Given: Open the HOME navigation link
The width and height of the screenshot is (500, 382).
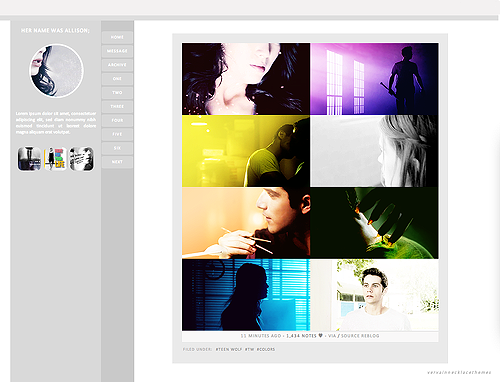Looking at the screenshot, I should [117, 37].
